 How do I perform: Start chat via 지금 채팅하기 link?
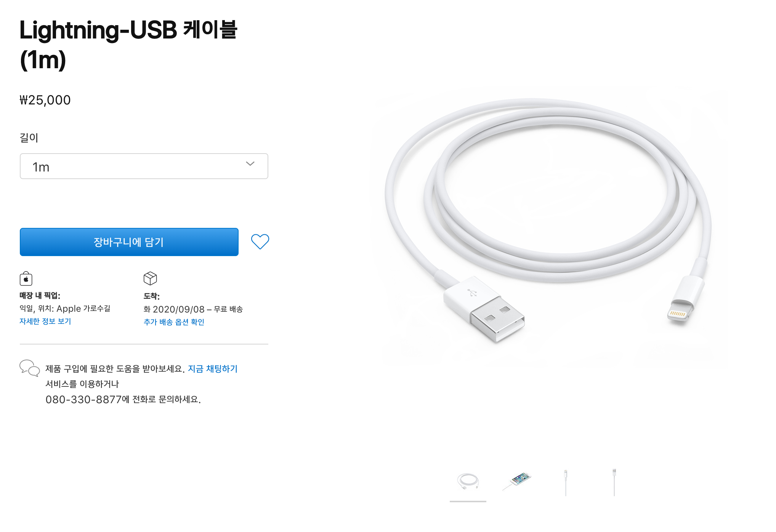(213, 369)
